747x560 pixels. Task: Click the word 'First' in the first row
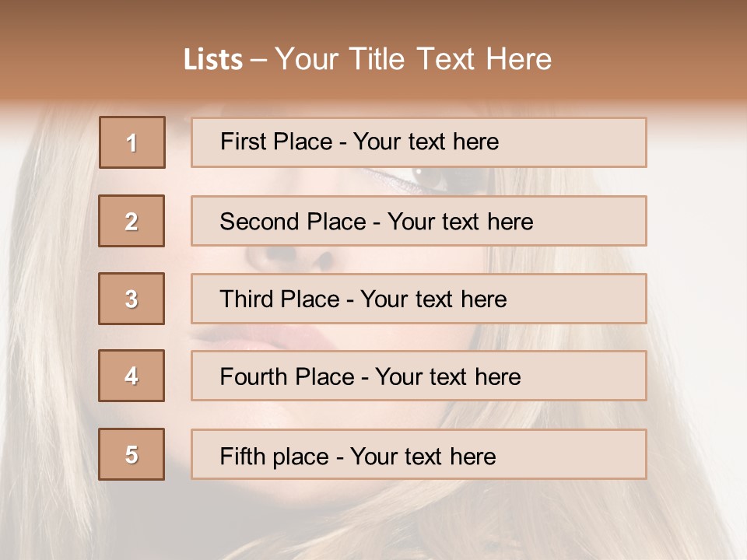(239, 142)
